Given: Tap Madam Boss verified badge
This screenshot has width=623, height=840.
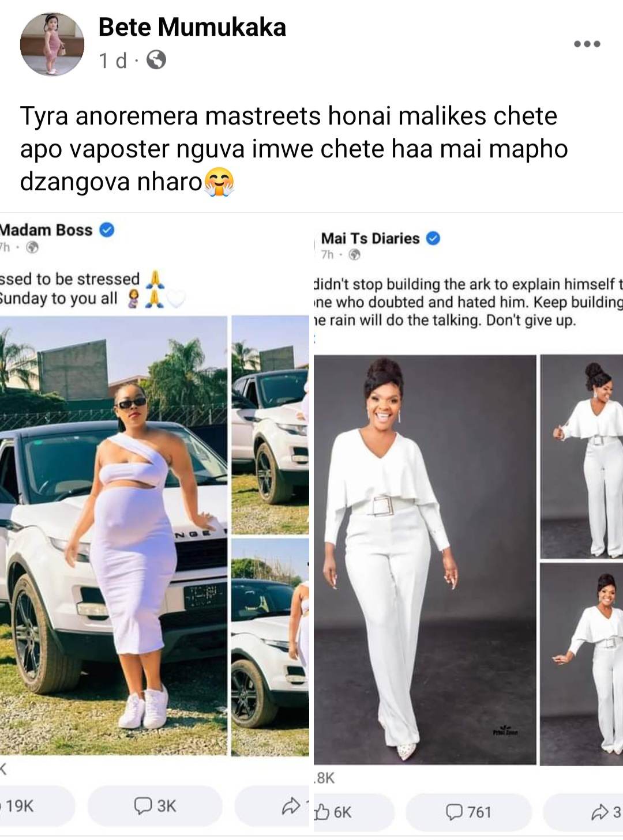Looking at the screenshot, I should pos(107,229).
